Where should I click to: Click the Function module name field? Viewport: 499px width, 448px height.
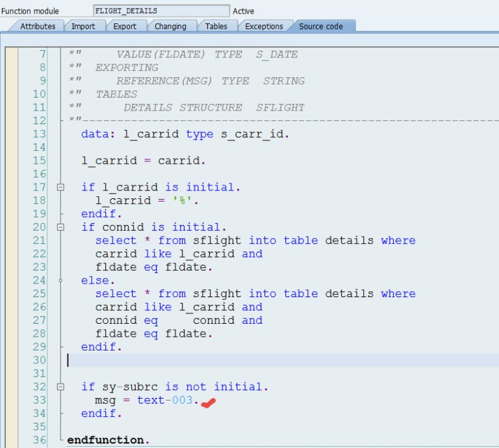160,11
